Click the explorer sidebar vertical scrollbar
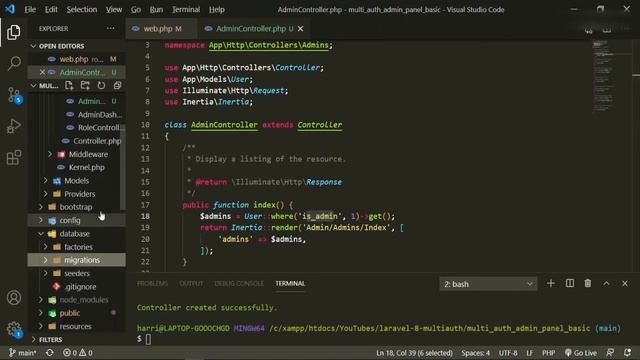This screenshot has height=360, width=640. [122, 167]
